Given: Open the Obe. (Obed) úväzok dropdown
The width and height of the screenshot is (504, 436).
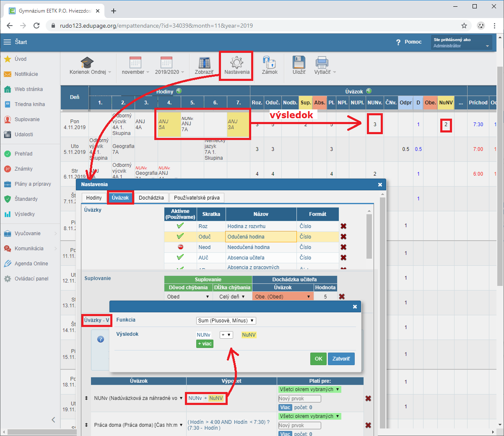Looking at the screenshot, I should (283, 296).
